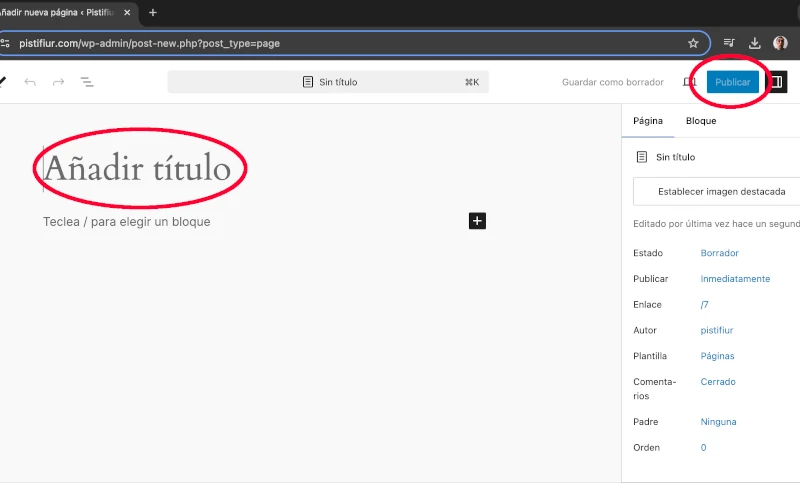Click the undo arrow in editor toolbar

coord(30,82)
